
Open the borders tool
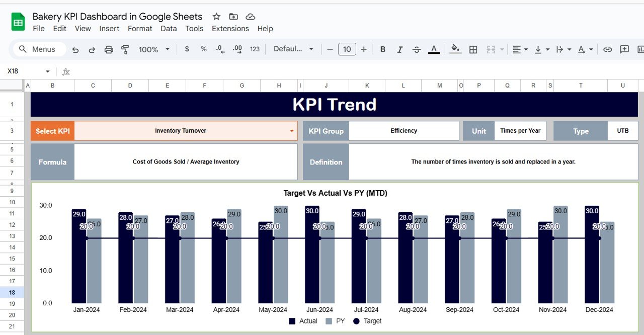[473, 49]
